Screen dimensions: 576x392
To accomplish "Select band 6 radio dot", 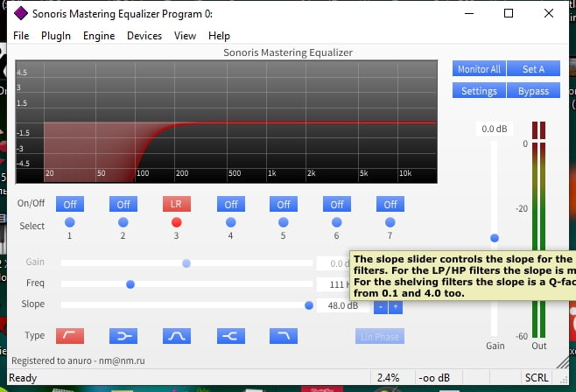I will (336, 222).
